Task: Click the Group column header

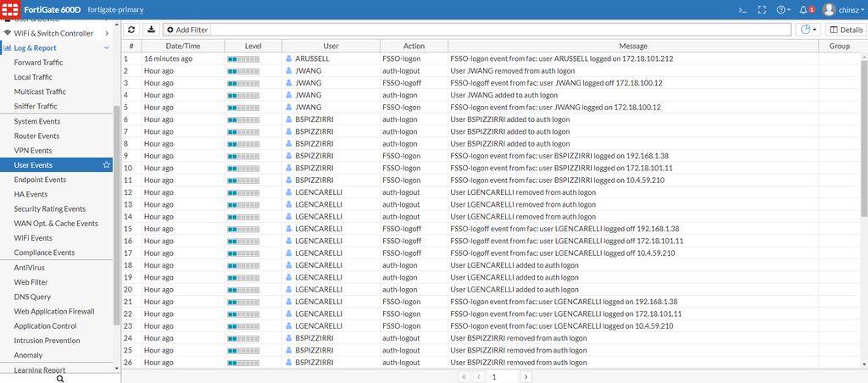Action: (839, 46)
